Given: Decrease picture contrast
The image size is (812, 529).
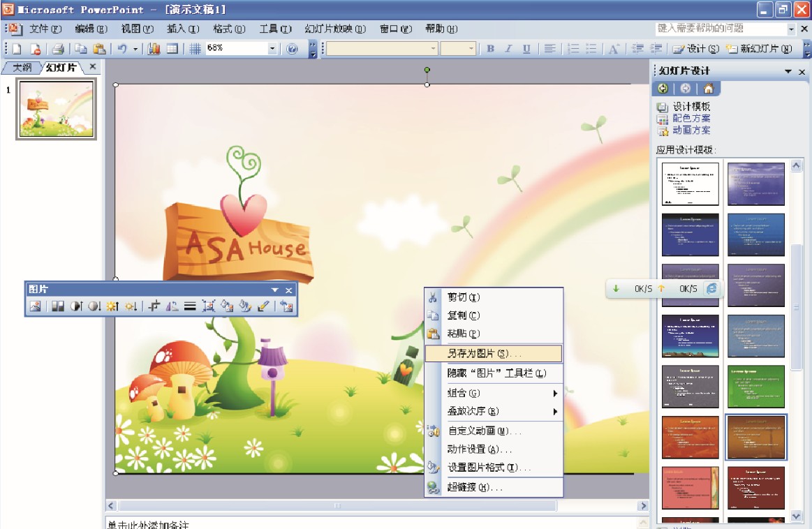Looking at the screenshot, I should [94, 306].
